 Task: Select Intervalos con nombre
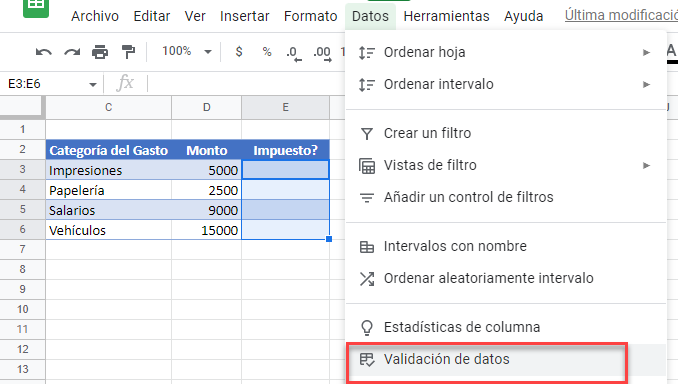(506, 246)
